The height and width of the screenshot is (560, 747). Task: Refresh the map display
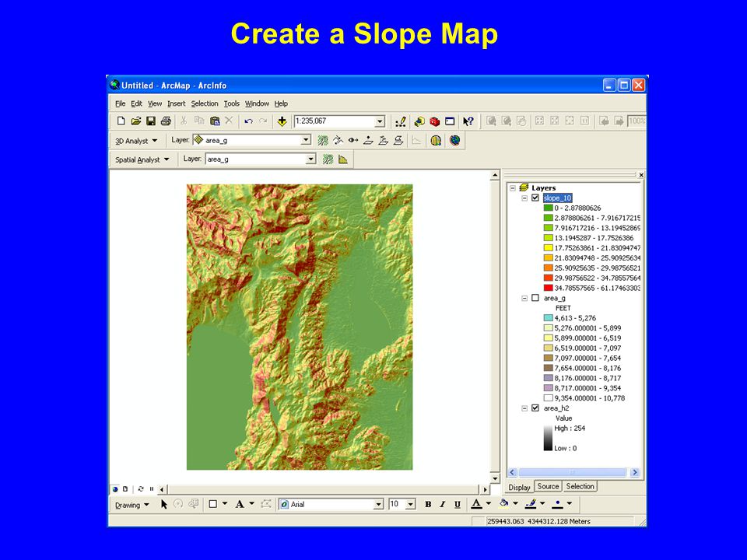pos(141,488)
